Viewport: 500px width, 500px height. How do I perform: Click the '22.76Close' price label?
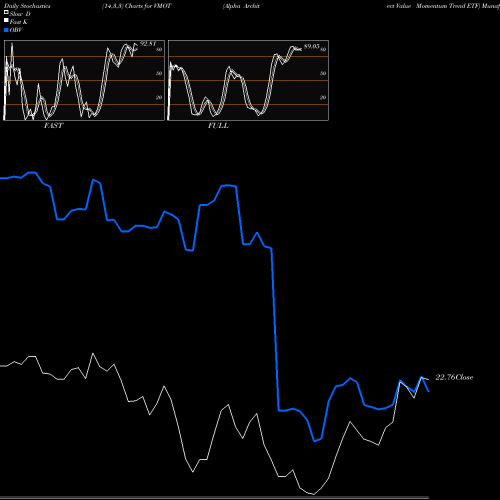point(454,377)
